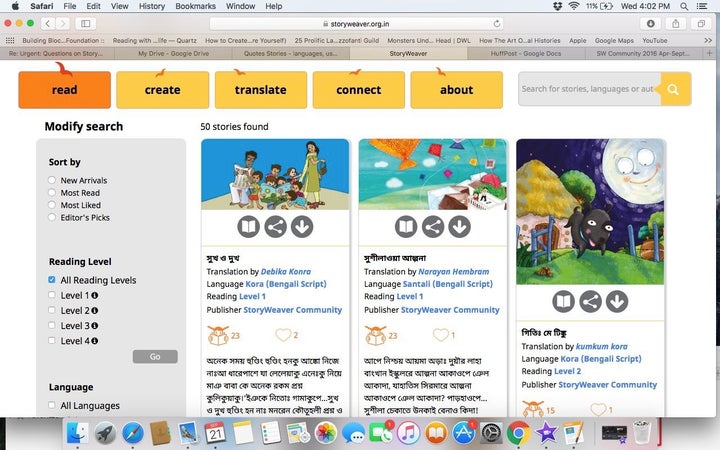Screen dimensions: 720x450
Task: Click Level 3 info icon
Action: 95,326
